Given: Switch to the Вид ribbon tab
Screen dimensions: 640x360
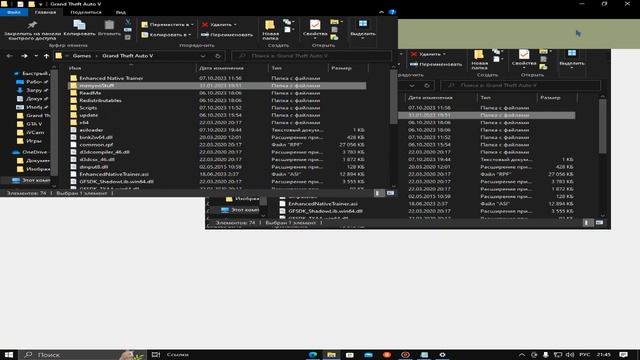Looking at the screenshot, I should pyautogui.click(x=121, y=12).
